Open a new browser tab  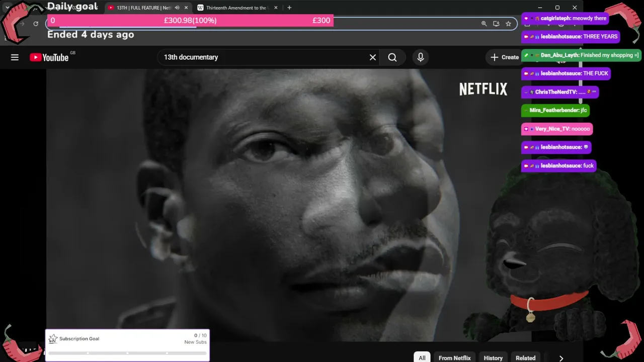point(289,8)
